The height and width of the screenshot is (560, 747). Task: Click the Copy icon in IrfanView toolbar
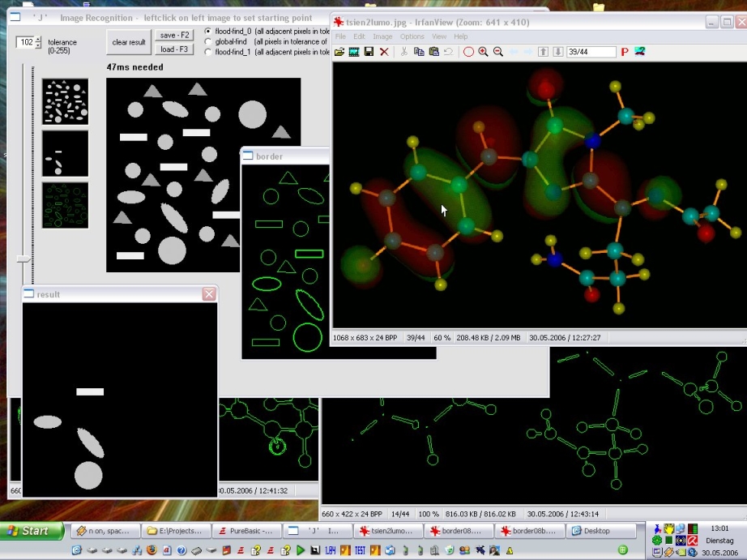pos(419,52)
